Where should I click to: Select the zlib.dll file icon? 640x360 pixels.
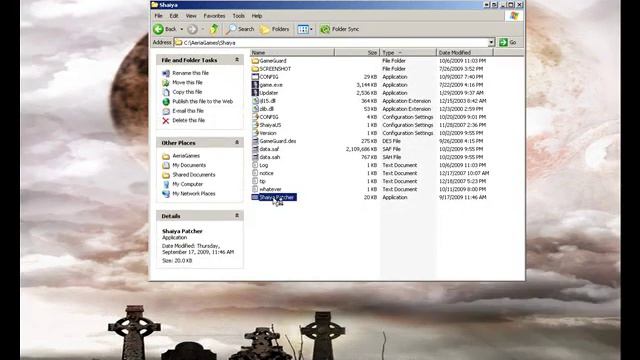tap(255, 109)
